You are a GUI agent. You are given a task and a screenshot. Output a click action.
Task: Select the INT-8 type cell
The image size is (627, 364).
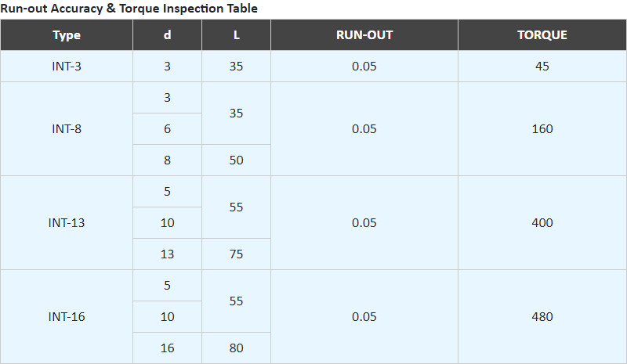(67, 129)
